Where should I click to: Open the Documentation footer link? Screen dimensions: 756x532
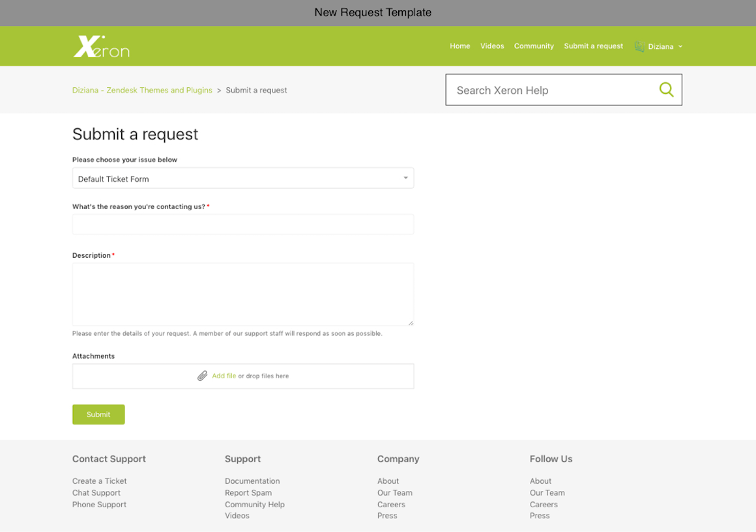tap(252, 481)
